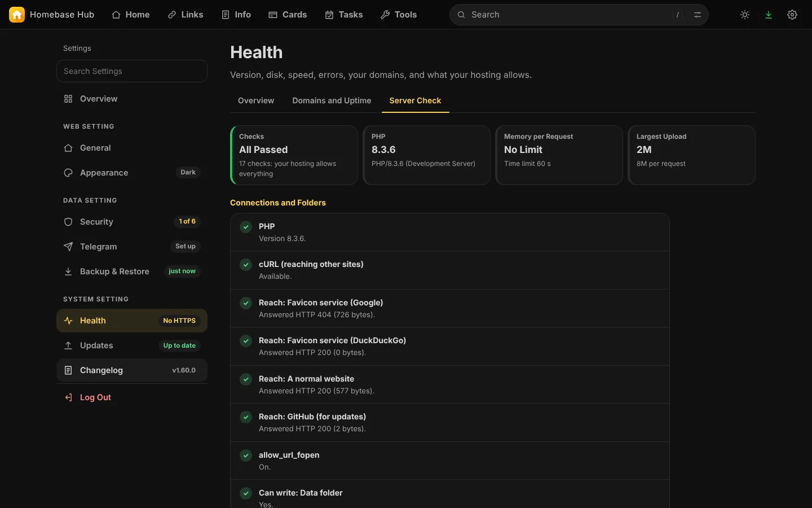This screenshot has width=812, height=508.
Task: Open the Tools menu in top navigation
Action: 399,15
